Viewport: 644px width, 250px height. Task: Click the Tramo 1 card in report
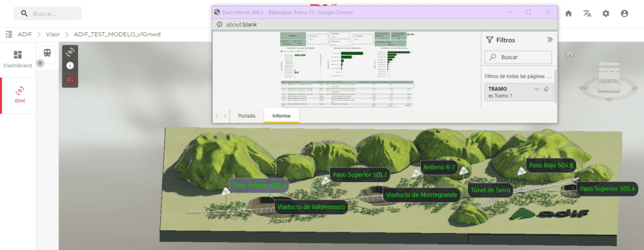[293, 36]
